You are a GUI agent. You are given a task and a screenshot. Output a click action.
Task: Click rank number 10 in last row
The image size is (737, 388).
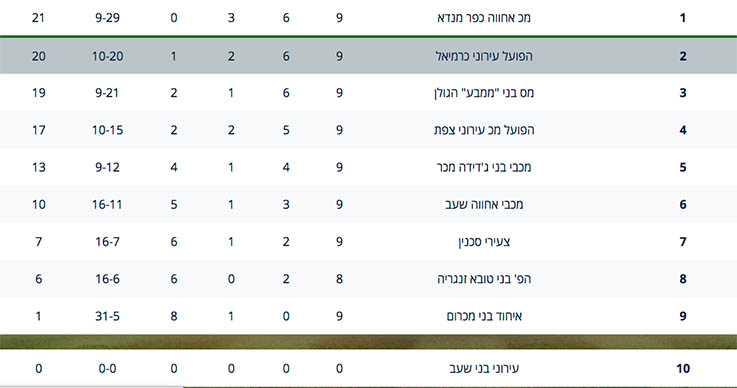[x=682, y=368]
